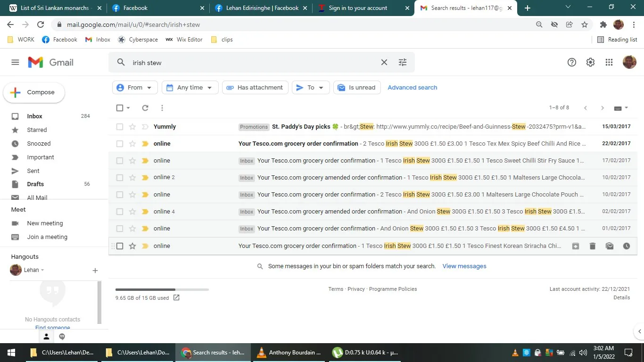Viewport: 644px width, 362px height.
Task: Check the select-all messages checkbox
Action: 119,107
